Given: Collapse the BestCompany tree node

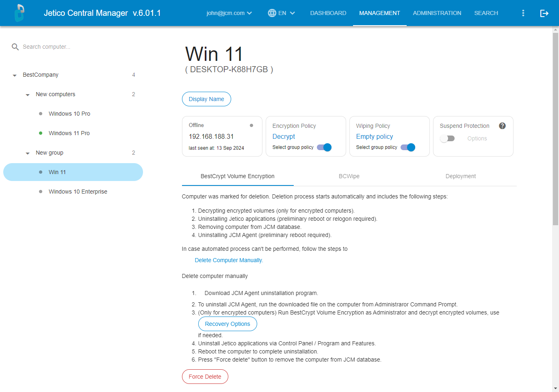Looking at the screenshot, I should pyautogui.click(x=15, y=75).
